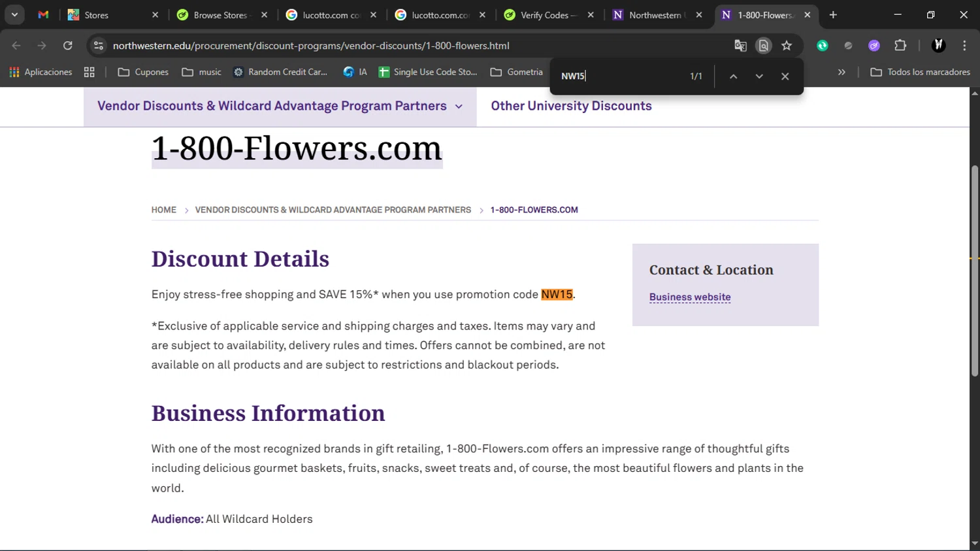
Task: Go to HOME breadcrumb
Action: coord(164,210)
